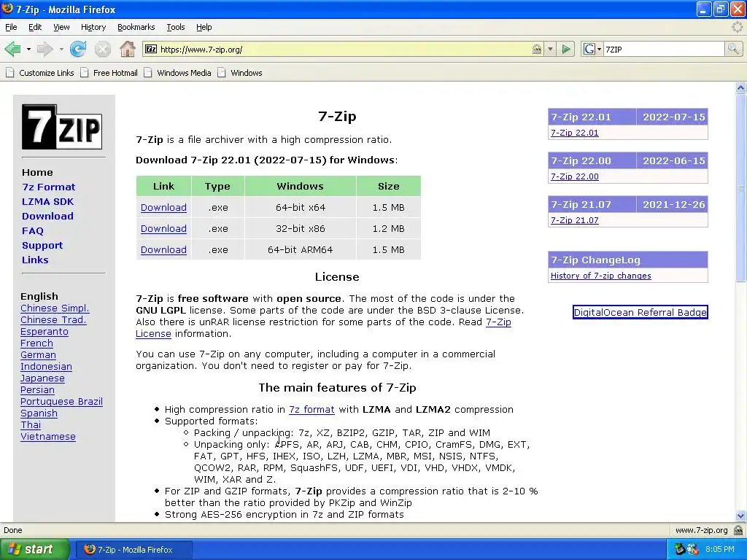Click the status bar security lock icon
Image resolution: width=747 pixels, height=560 pixels.
[x=738, y=530]
